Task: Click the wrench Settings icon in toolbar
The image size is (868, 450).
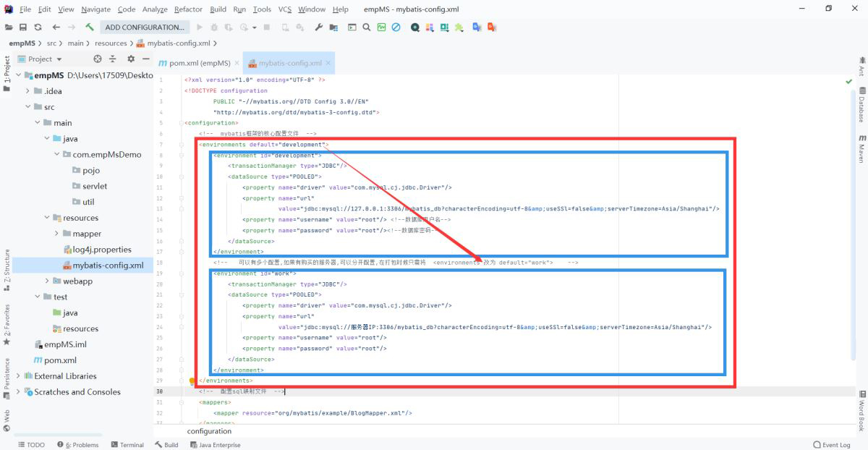Action: coord(318,27)
